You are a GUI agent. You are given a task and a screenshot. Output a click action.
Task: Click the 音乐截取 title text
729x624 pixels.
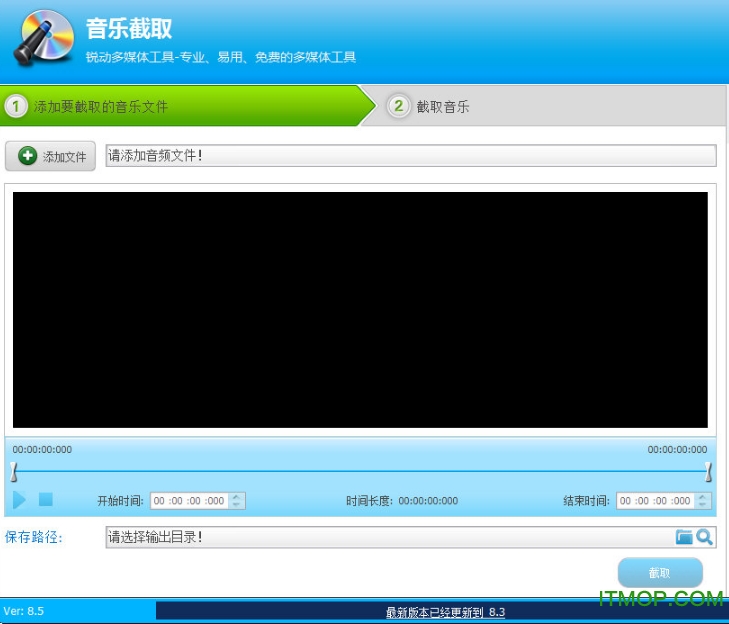(129, 28)
